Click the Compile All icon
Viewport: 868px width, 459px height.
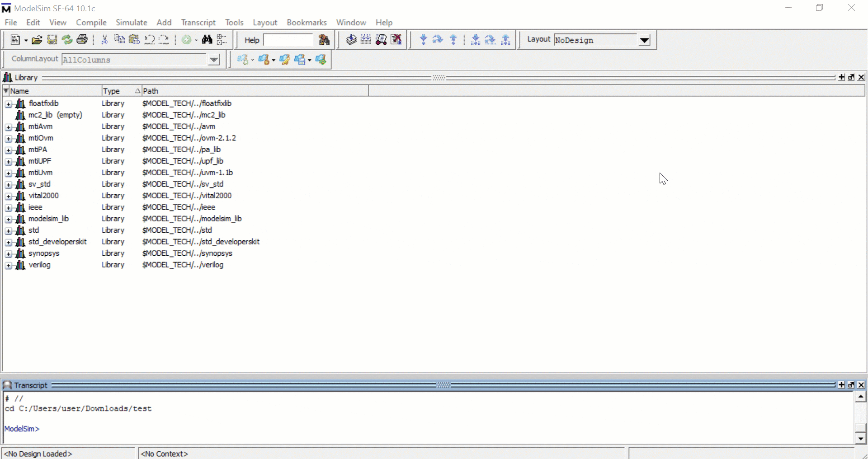[366, 40]
